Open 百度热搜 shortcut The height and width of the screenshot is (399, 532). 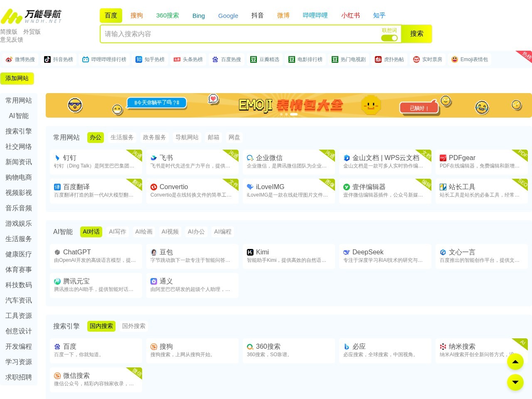227,59
